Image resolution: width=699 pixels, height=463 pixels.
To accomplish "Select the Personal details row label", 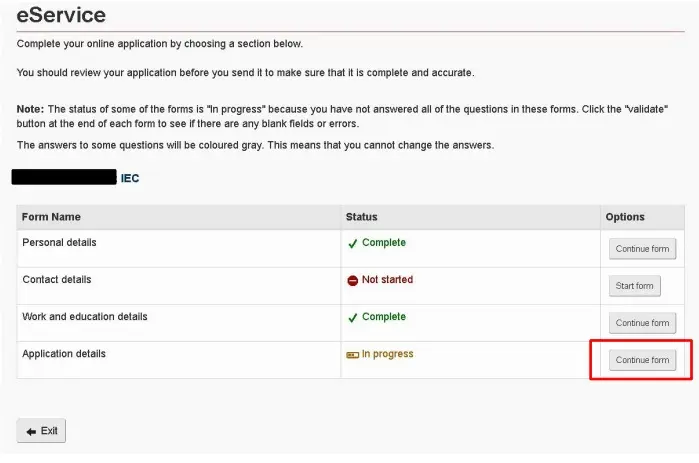I will (x=59, y=242).
